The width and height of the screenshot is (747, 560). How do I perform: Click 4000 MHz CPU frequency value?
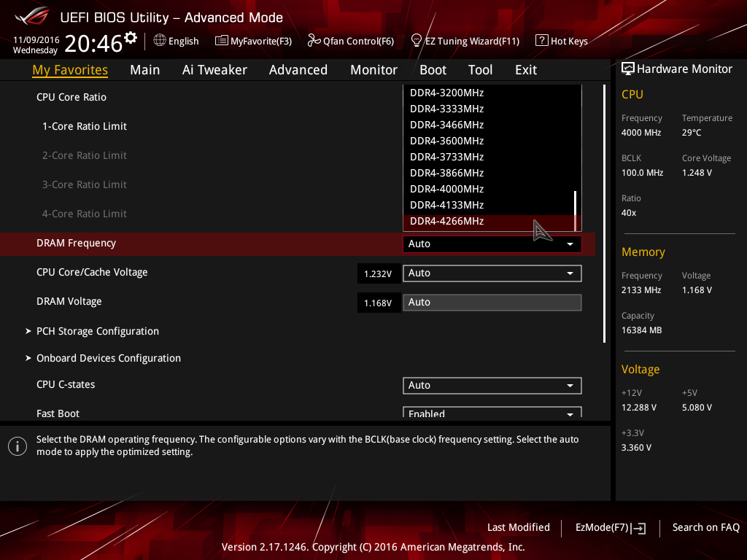tap(640, 133)
